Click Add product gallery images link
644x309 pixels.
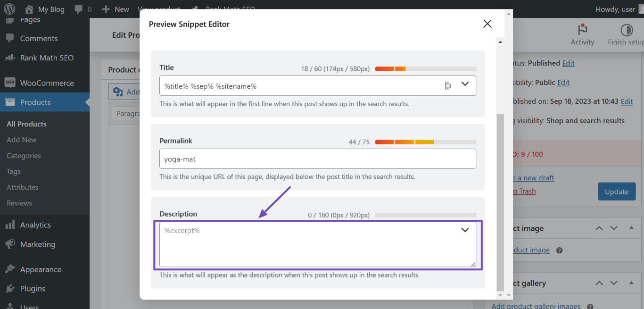tap(536, 306)
